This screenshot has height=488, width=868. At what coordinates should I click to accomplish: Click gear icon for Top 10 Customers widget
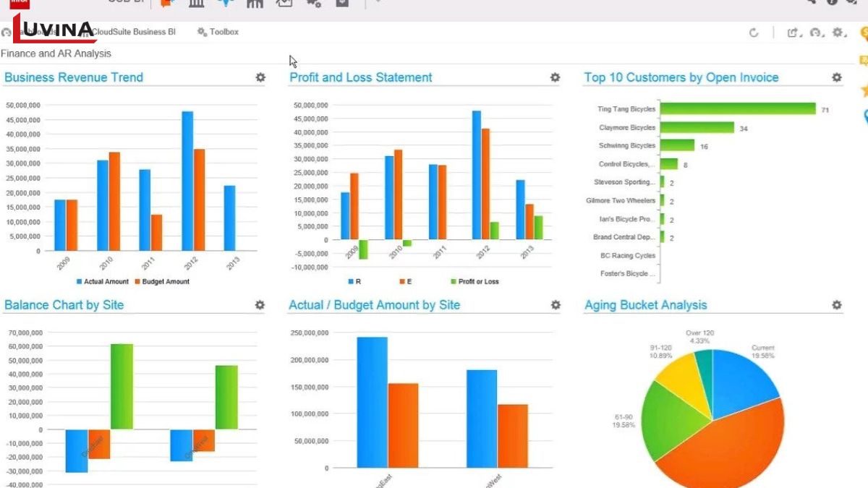[x=836, y=77]
